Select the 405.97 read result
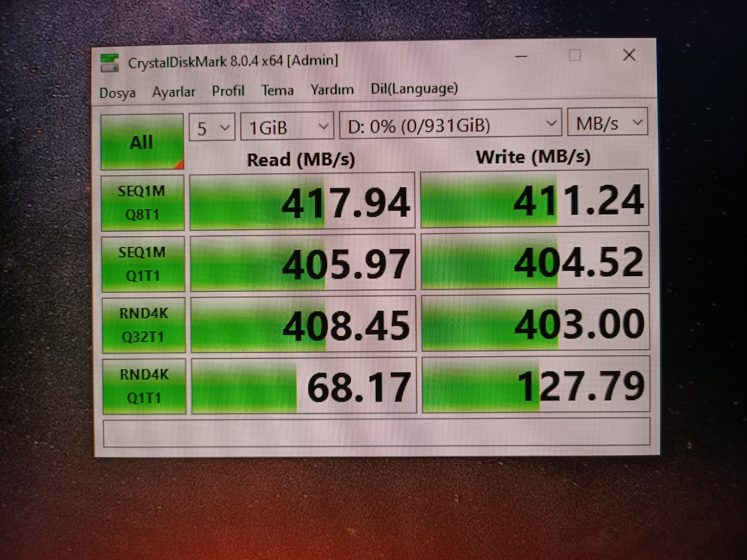Screen dimensions: 747x560 [303, 263]
